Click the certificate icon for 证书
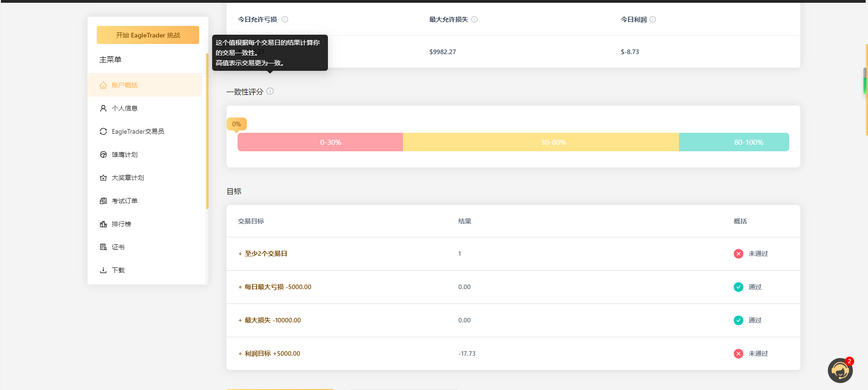Image resolution: width=868 pixels, height=390 pixels. 103,247
